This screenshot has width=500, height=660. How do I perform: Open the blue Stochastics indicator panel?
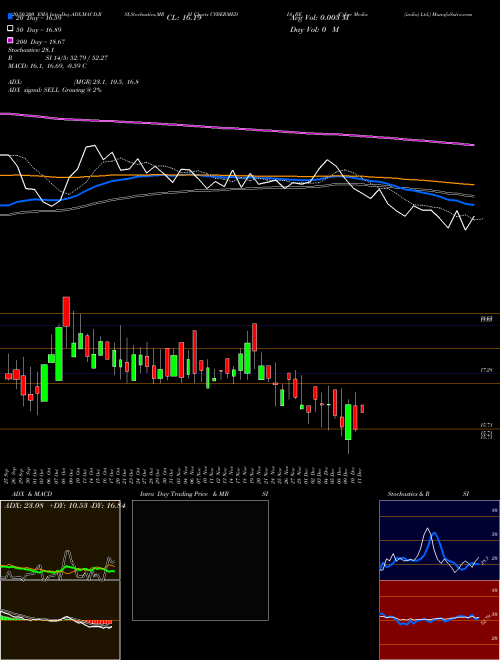(x=439, y=540)
